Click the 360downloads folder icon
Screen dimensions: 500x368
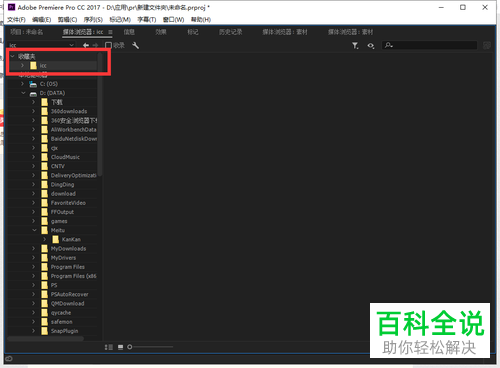45,111
